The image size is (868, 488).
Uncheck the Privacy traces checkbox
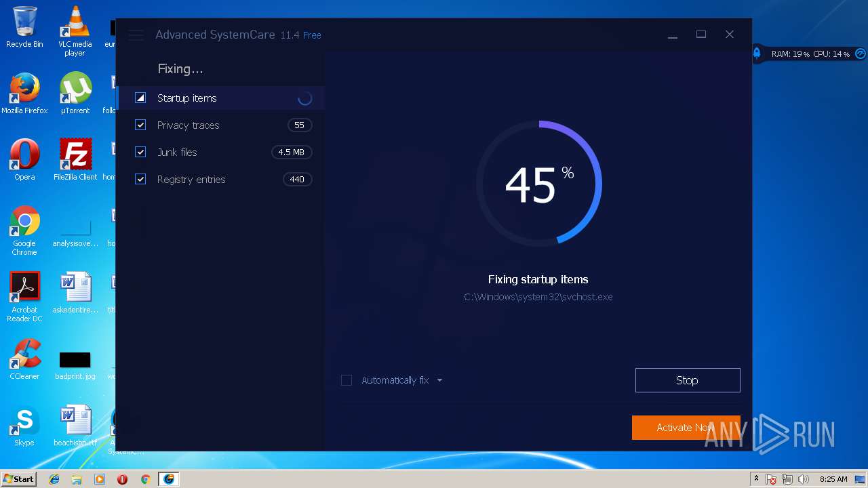click(140, 125)
